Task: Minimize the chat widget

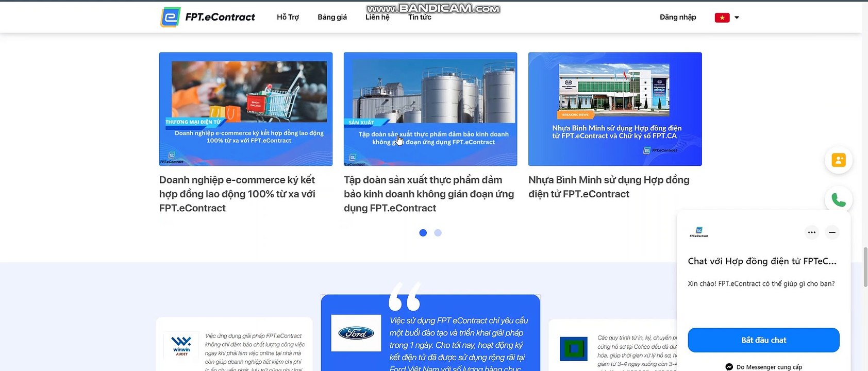Action: point(832,232)
